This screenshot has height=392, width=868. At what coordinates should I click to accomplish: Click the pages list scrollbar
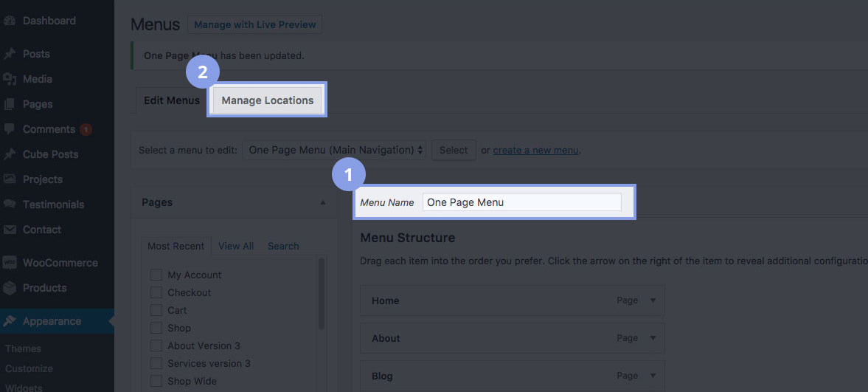(322, 295)
